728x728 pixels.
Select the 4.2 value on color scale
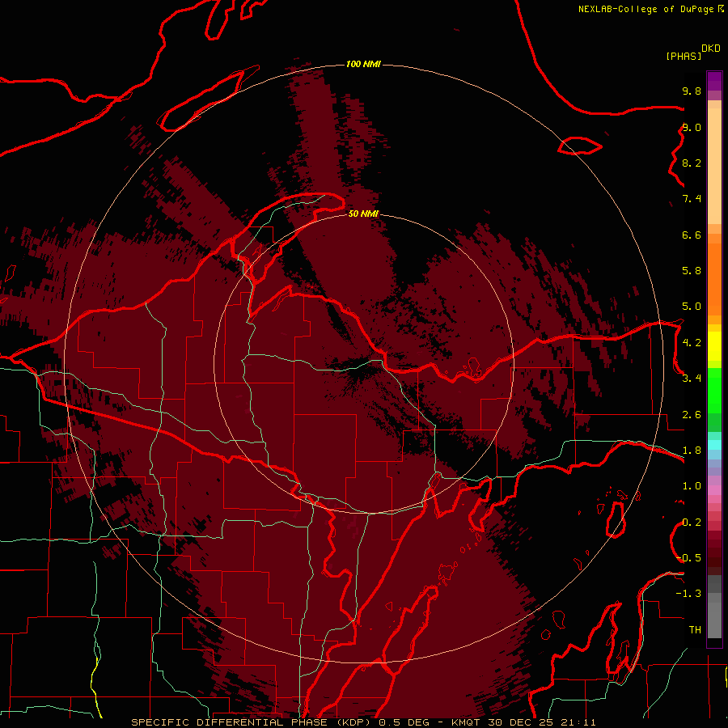[x=692, y=343]
